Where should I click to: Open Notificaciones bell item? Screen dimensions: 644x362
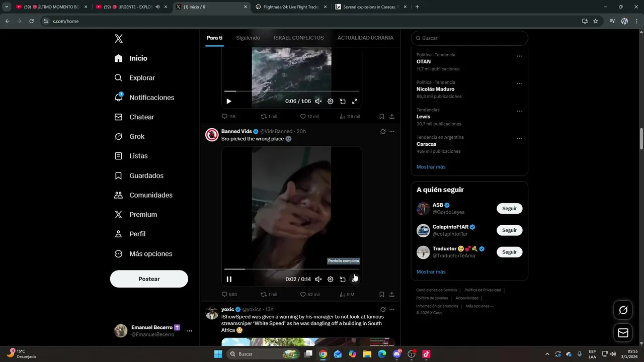(144, 98)
